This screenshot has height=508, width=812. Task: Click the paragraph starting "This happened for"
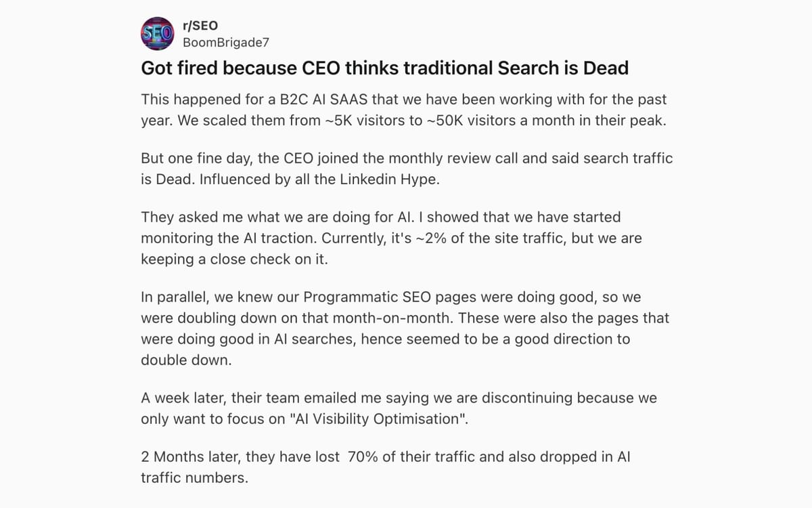point(403,109)
